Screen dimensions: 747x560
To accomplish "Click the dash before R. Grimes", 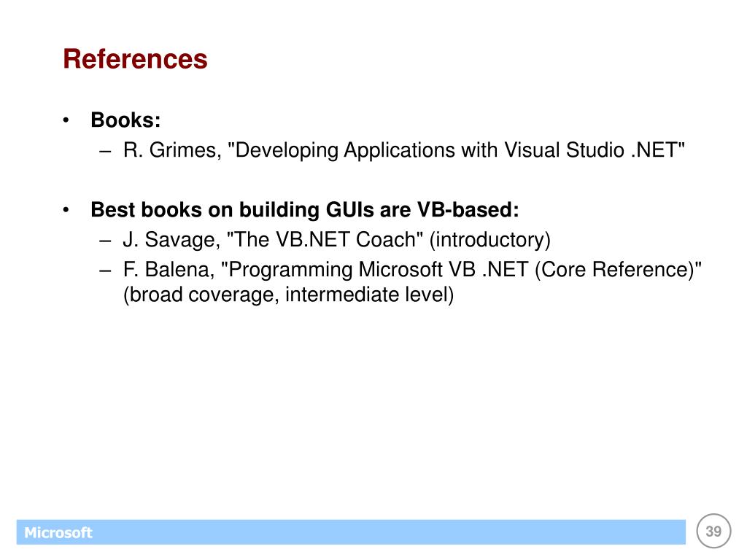I will coord(105,152).
